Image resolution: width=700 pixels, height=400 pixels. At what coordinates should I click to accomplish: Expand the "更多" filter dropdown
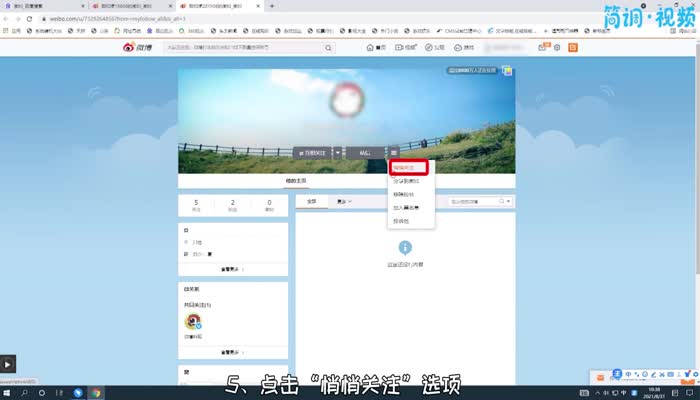(x=345, y=201)
